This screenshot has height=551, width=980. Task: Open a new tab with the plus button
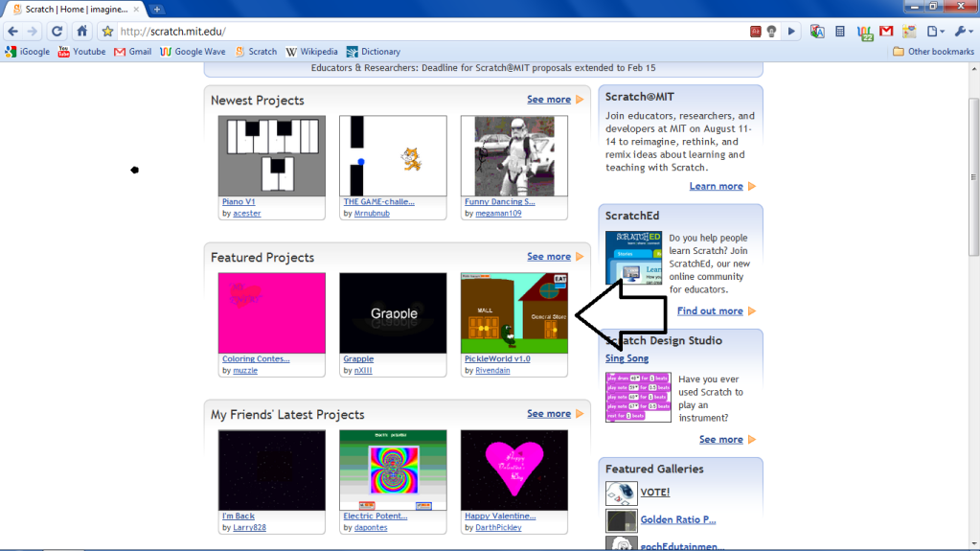tap(156, 10)
